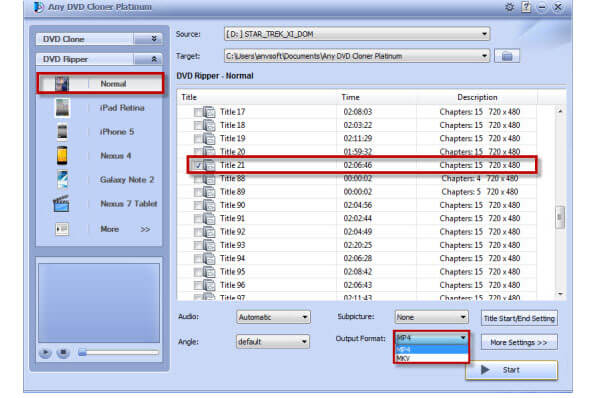Select the iPhone 5 device icon

coord(62,132)
